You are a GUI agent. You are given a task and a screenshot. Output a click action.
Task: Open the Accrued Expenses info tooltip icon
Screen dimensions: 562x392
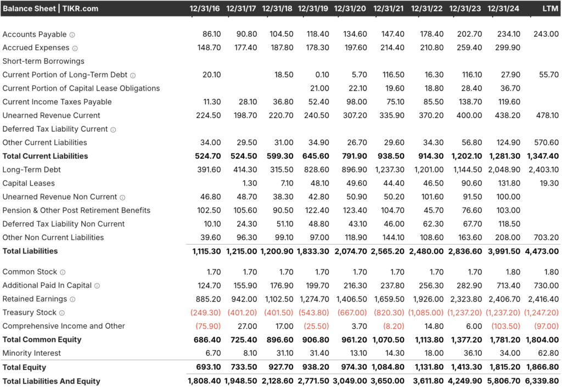(75, 48)
